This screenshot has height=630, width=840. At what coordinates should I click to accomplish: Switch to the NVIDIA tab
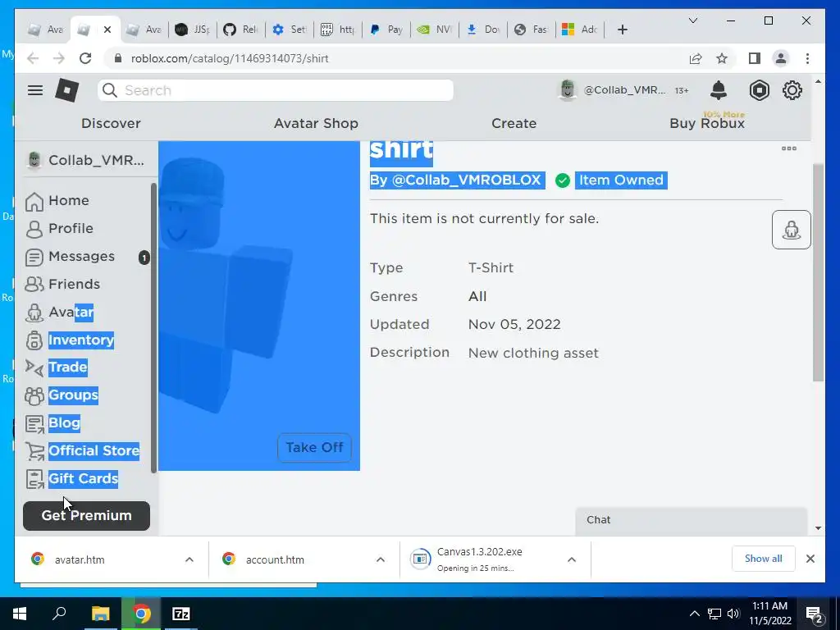pos(435,30)
